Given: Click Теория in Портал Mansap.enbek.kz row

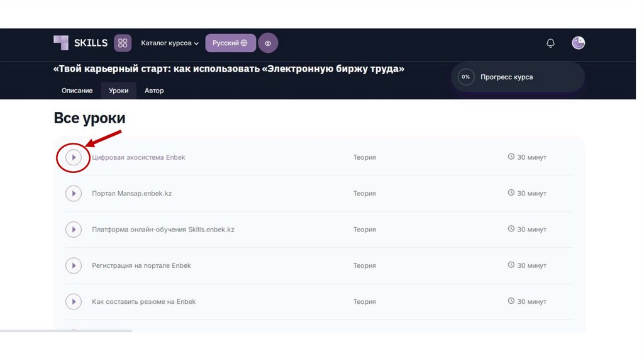Looking at the screenshot, I should tap(364, 194).
